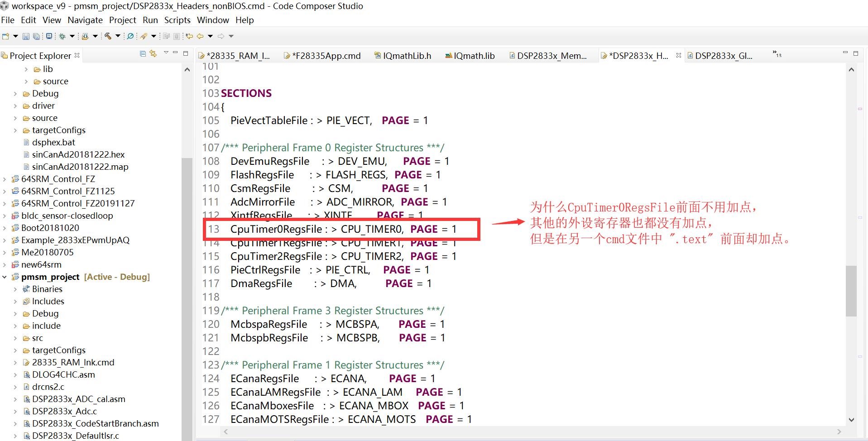Screen dimensions: 868x441
Task: Maximize the Project Explorer panel
Action: click(x=186, y=53)
